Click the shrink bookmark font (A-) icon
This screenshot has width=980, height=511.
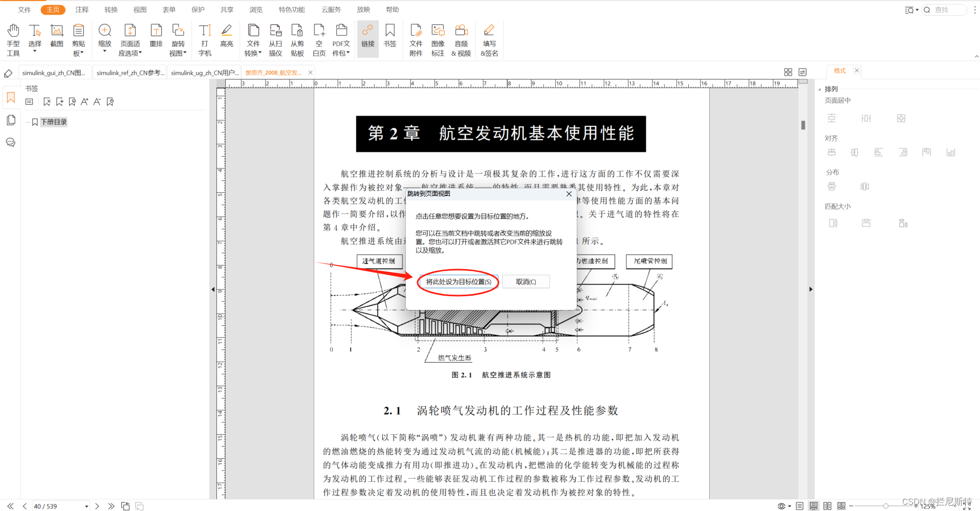coord(97,102)
